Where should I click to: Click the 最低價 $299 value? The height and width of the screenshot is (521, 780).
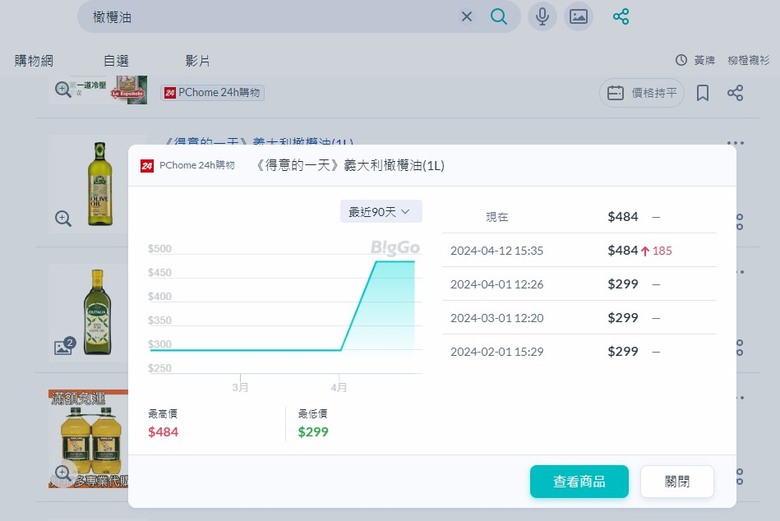313,432
